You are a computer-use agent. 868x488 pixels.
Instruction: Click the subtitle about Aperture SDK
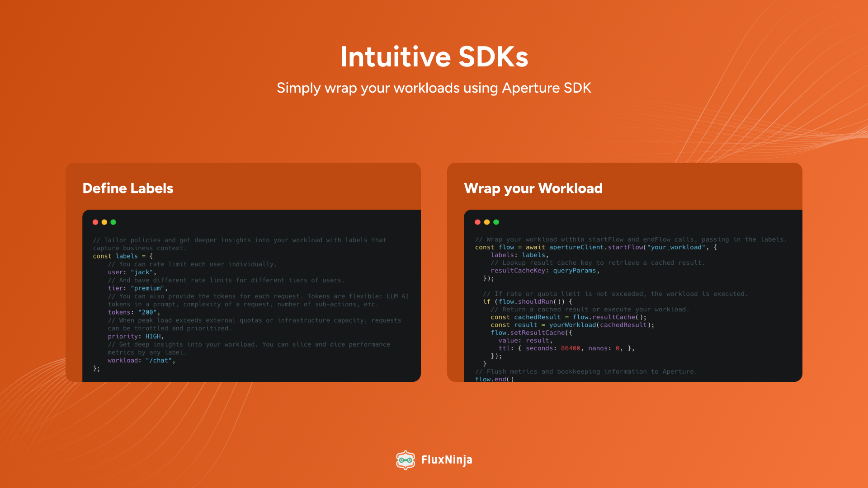(x=434, y=88)
